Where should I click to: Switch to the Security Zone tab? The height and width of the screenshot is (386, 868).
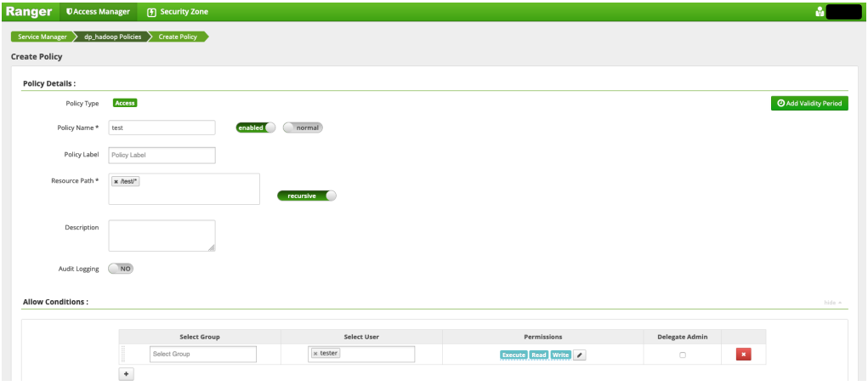[178, 12]
